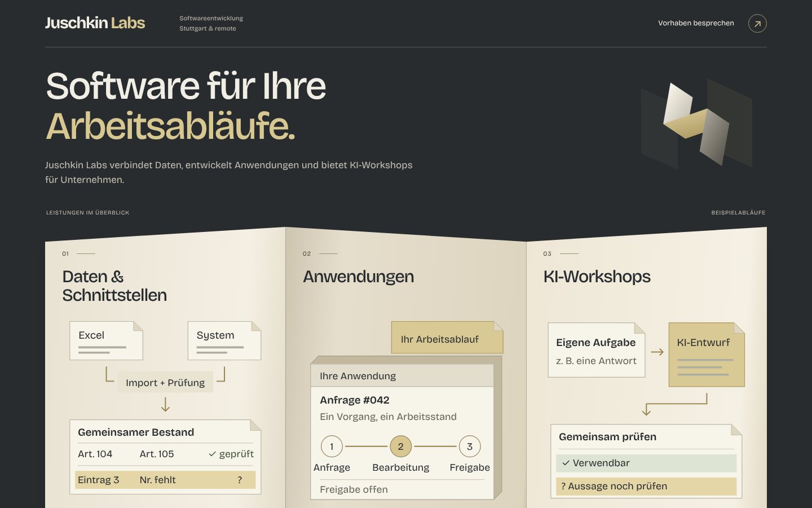Screen dimensions: 812x508
Task: Click the "Stuttgart & remote" header text
Action: click(208, 29)
